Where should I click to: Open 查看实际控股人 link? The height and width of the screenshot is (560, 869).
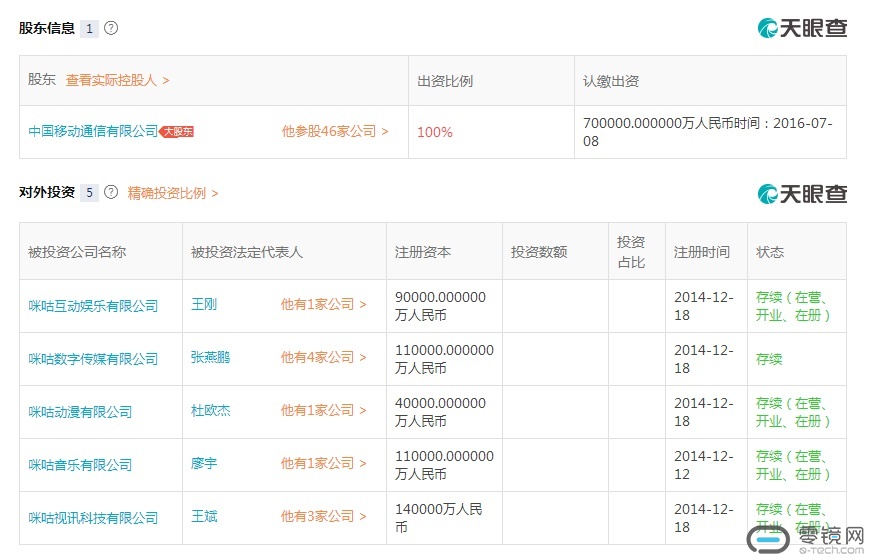tap(117, 80)
